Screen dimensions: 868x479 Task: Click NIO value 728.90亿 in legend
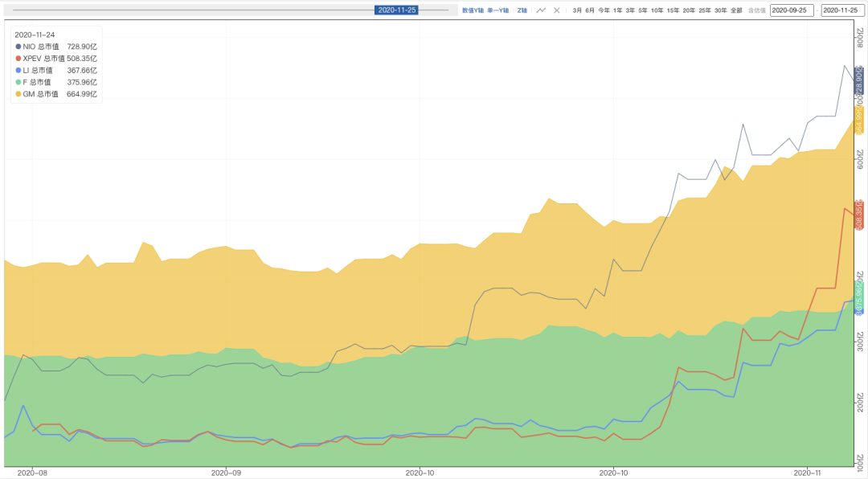(x=82, y=47)
